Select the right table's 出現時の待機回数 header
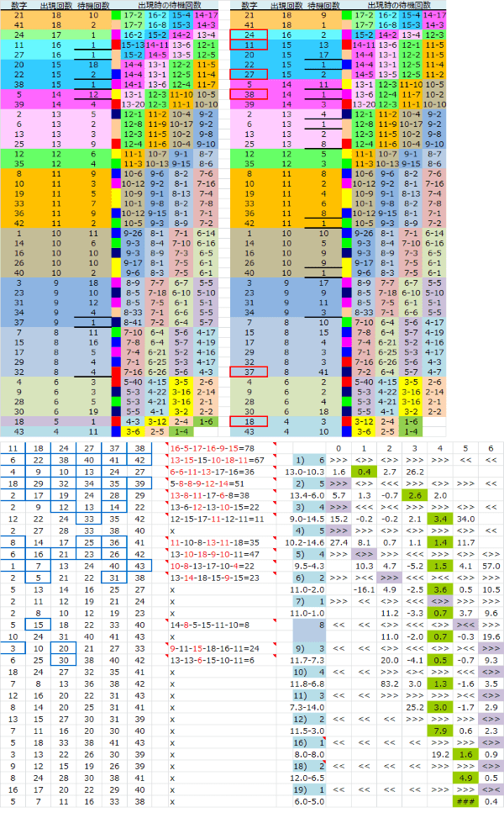This screenshot has width=504, height=818. tap(399, 5)
